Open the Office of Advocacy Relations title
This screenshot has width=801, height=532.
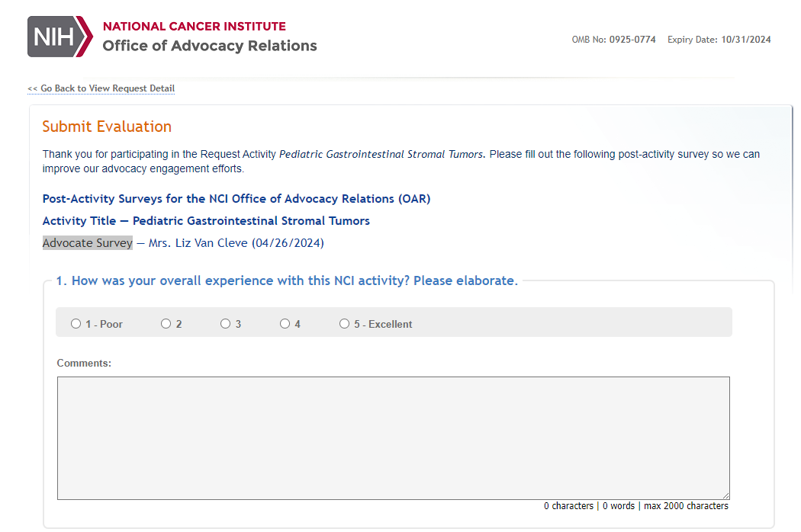pos(210,46)
